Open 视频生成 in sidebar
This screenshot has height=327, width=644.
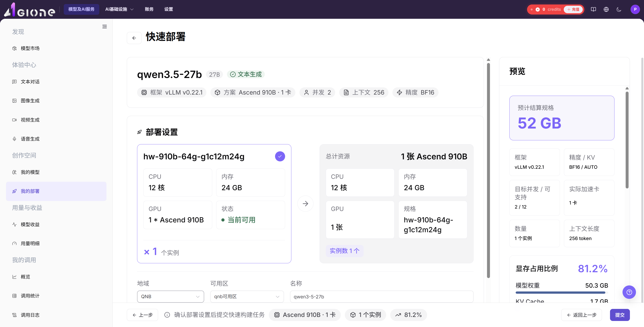click(56, 120)
